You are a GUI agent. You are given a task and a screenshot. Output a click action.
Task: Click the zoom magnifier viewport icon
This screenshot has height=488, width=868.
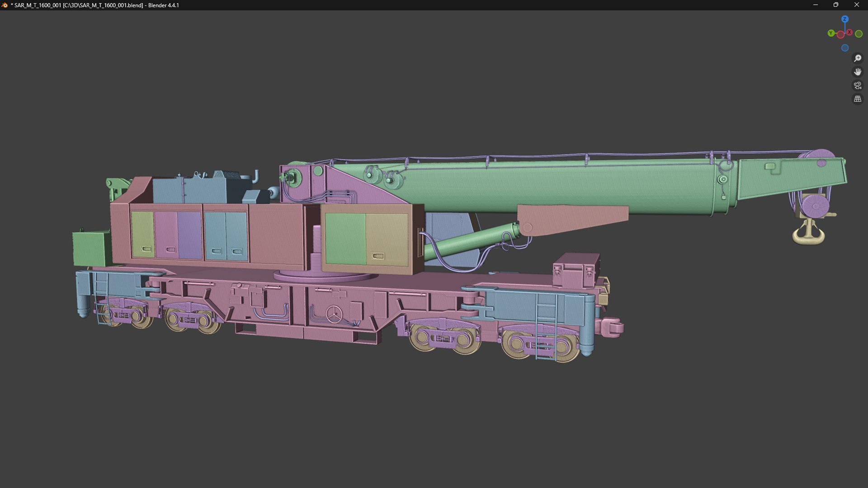click(857, 58)
